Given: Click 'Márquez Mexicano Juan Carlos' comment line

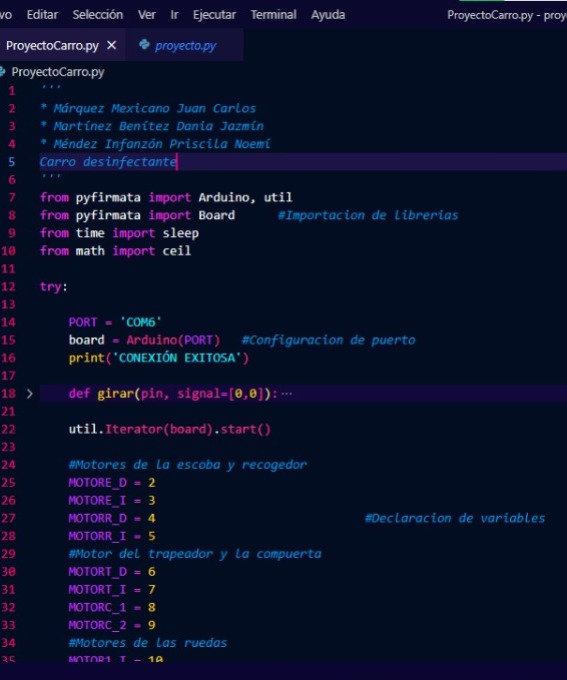Looking at the screenshot, I should click(148, 108).
